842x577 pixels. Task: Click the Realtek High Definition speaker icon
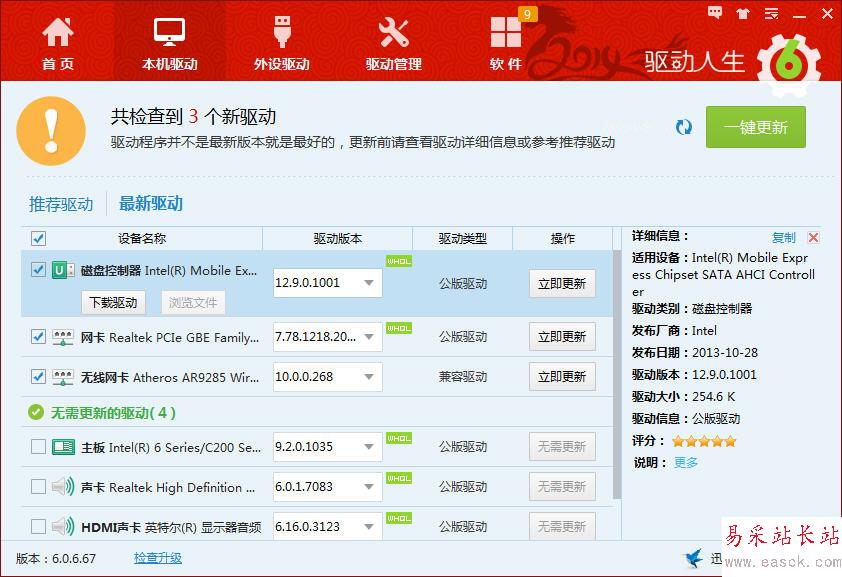tap(63, 487)
